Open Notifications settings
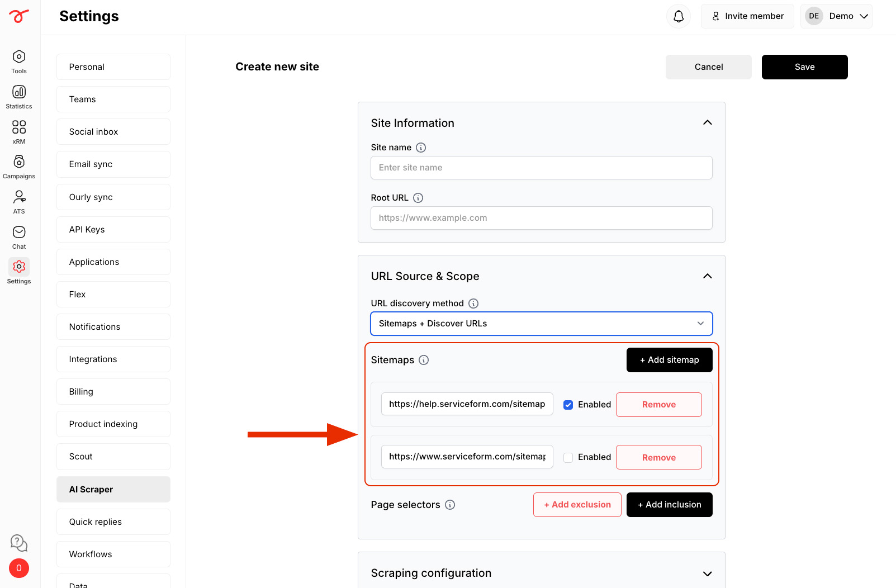This screenshot has height=588, width=896. click(x=113, y=327)
